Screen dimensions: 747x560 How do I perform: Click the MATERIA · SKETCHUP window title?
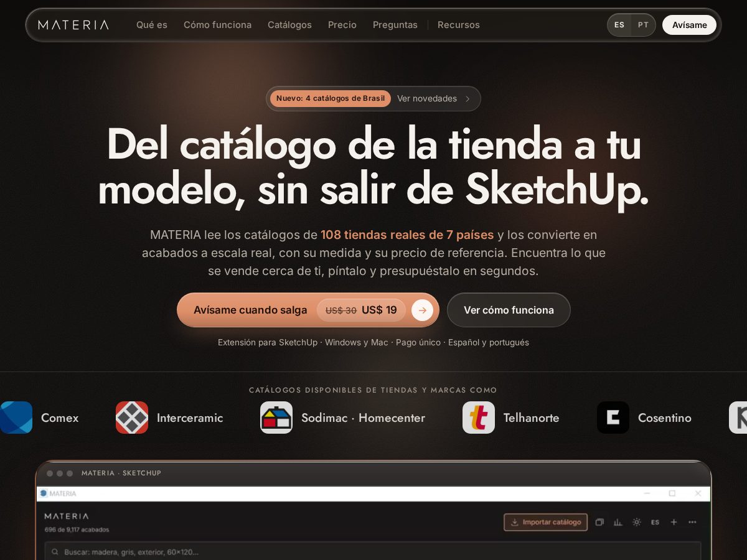click(121, 473)
